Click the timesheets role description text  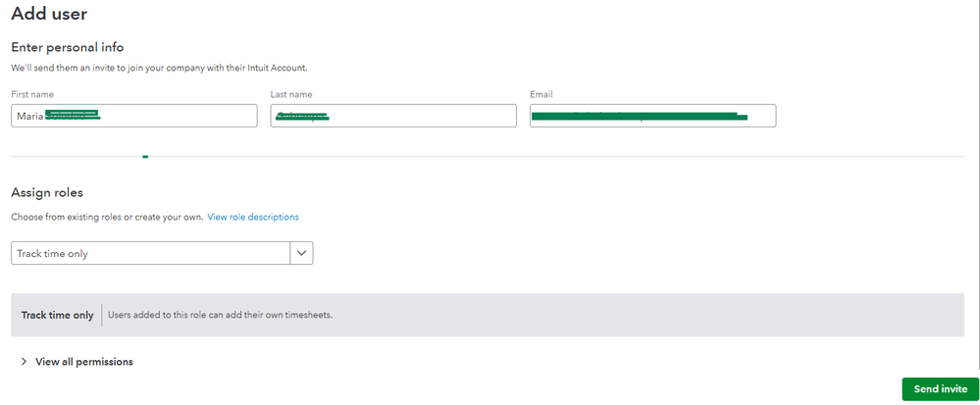click(x=220, y=316)
